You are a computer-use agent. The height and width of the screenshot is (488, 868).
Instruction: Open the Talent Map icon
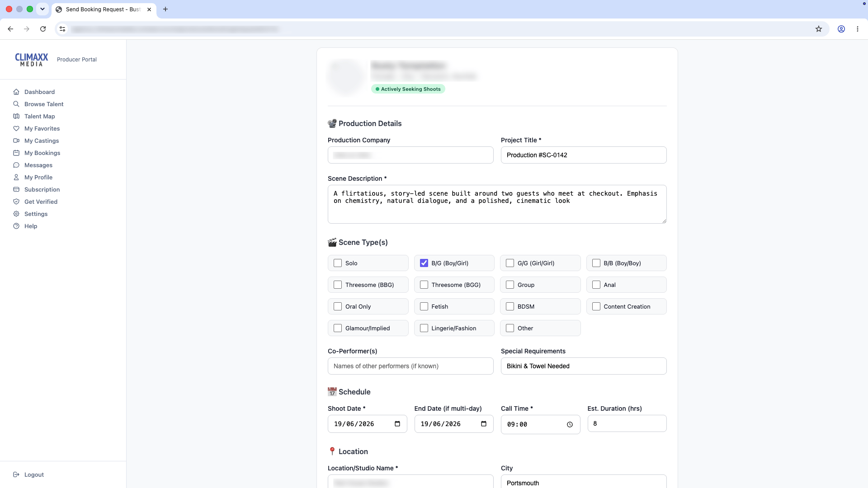pyautogui.click(x=16, y=116)
